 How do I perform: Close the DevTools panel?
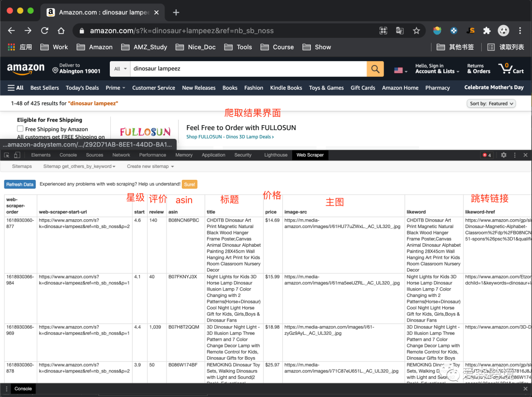tap(525, 155)
